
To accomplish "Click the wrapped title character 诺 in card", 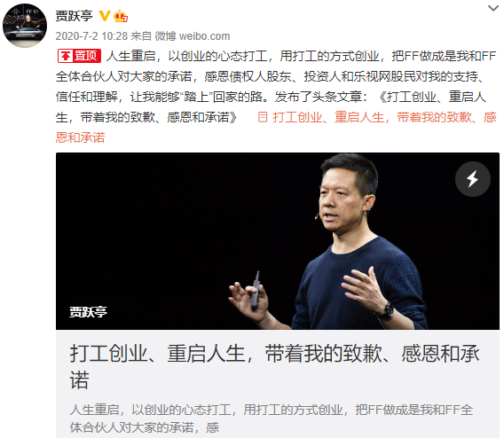I will (79, 380).
